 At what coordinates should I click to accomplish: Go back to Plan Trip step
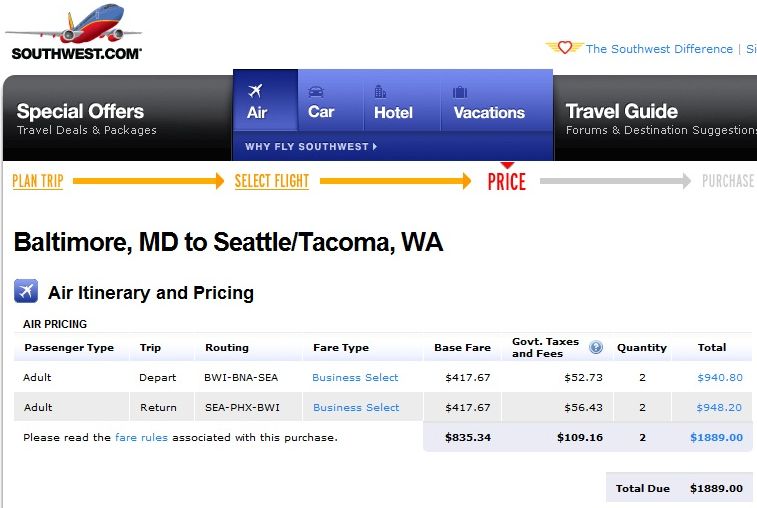[x=38, y=181]
